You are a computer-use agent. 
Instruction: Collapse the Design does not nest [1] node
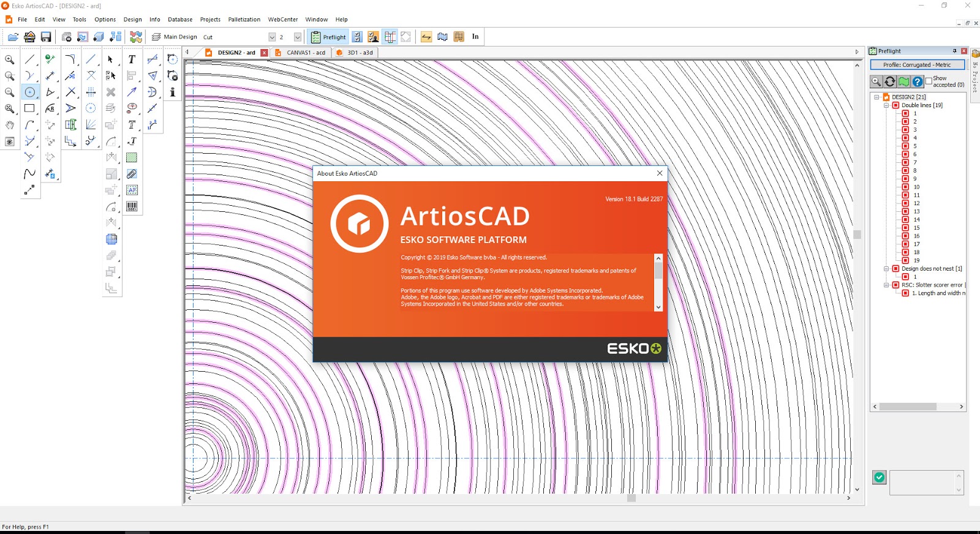tap(886, 269)
